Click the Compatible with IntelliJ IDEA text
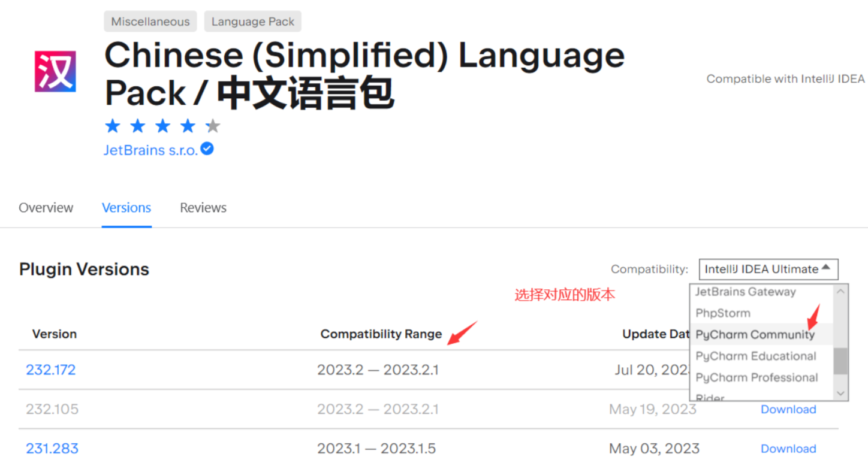 tap(785, 78)
